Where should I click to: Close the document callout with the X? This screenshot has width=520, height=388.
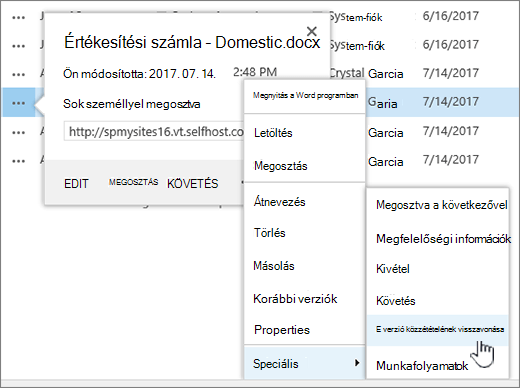312,31
